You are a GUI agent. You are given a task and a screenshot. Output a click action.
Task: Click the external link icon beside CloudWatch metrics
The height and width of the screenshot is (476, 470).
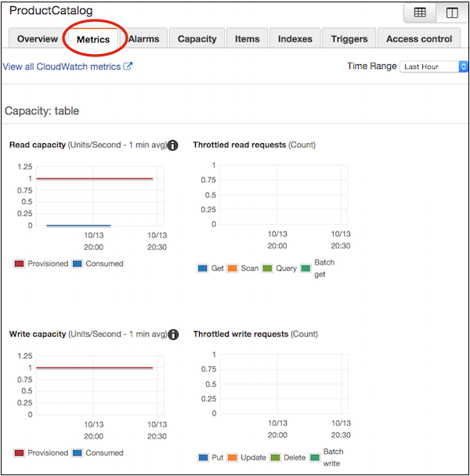point(128,67)
